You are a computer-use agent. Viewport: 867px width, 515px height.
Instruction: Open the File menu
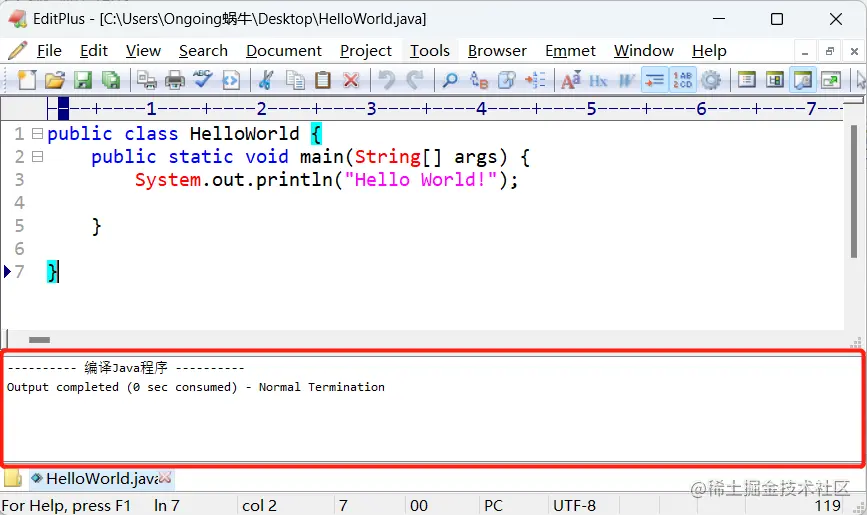pyautogui.click(x=49, y=51)
